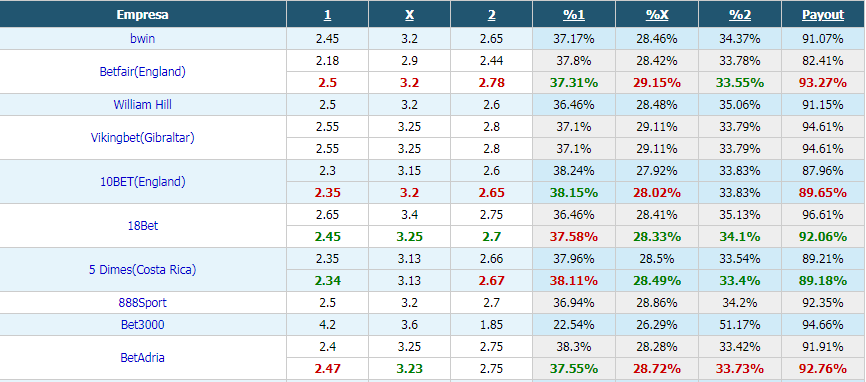Click Betfair payout 93.27% cell
The width and height of the screenshot is (866, 382).
823,83
